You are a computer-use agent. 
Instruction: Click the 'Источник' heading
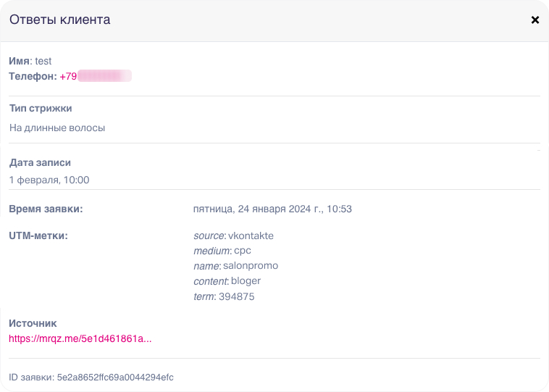click(x=33, y=323)
